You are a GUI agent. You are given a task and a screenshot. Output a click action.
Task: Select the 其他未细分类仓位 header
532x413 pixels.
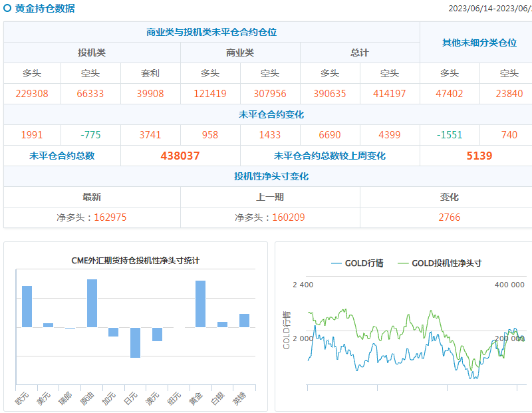[479, 43]
